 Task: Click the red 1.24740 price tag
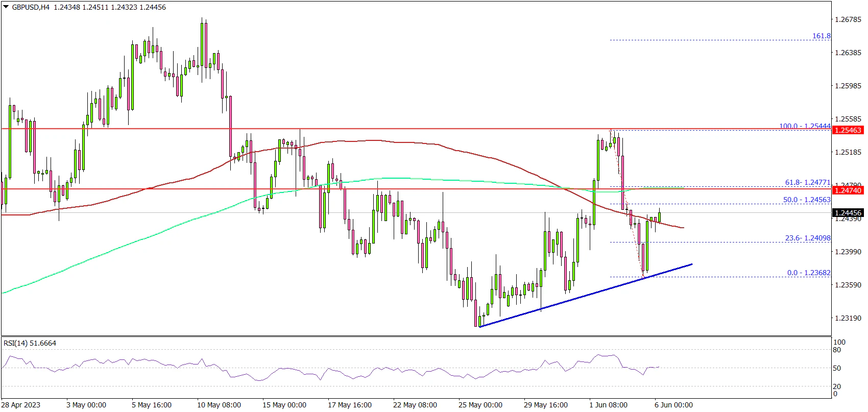(x=848, y=190)
